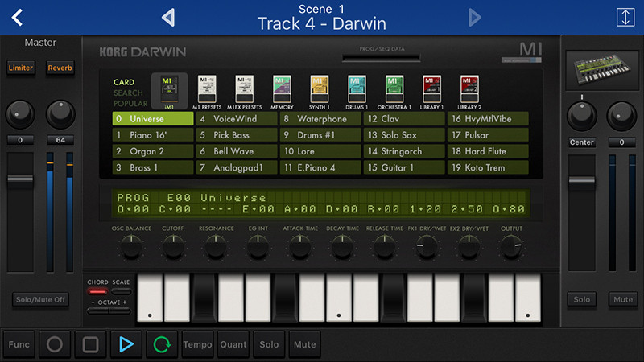Screen dimensions: 644x362
Task: Start playback with the play button
Action: pos(126,344)
